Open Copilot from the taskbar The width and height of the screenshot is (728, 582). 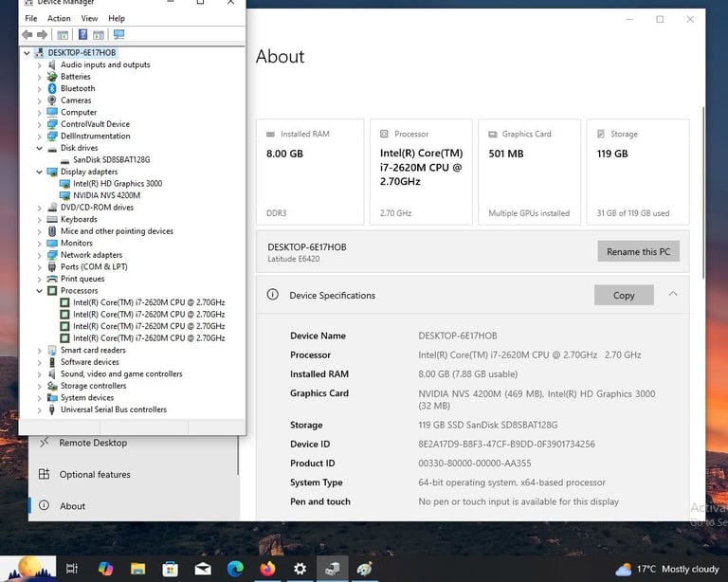click(105, 569)
